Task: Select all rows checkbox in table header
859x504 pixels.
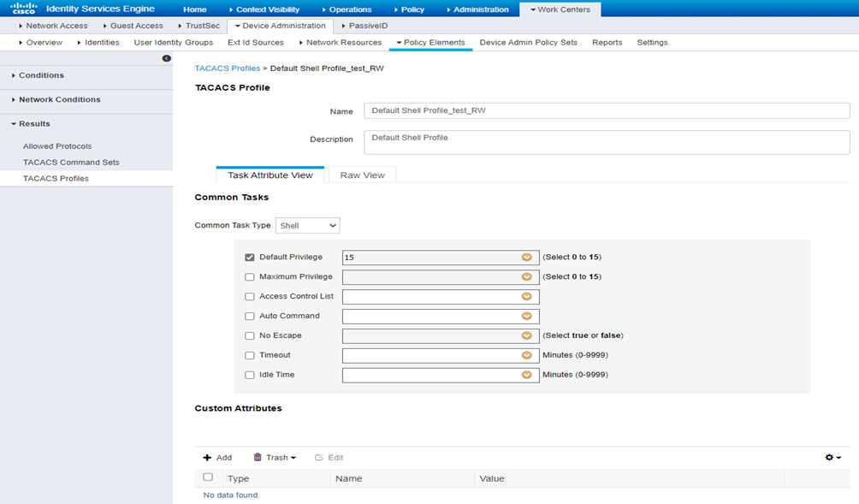Action: 208,477
